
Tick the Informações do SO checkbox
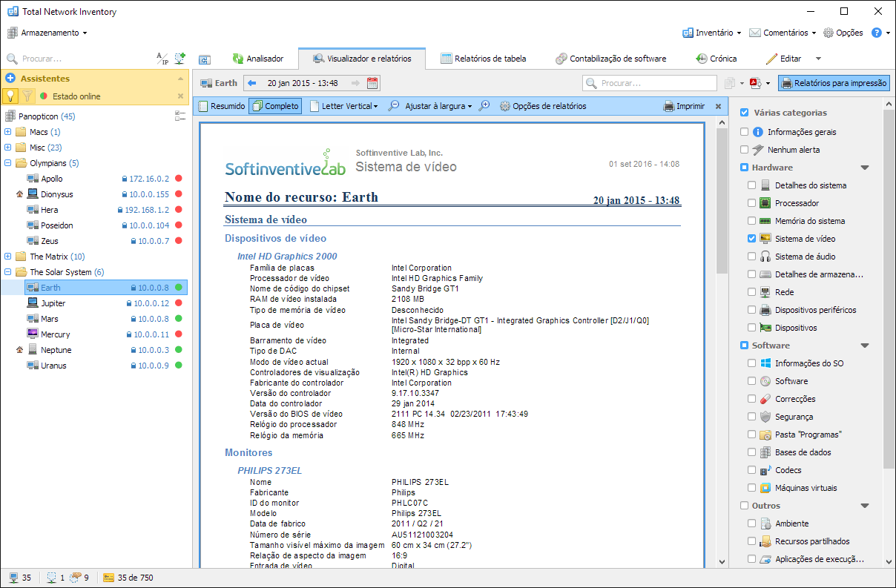(752, 363)
